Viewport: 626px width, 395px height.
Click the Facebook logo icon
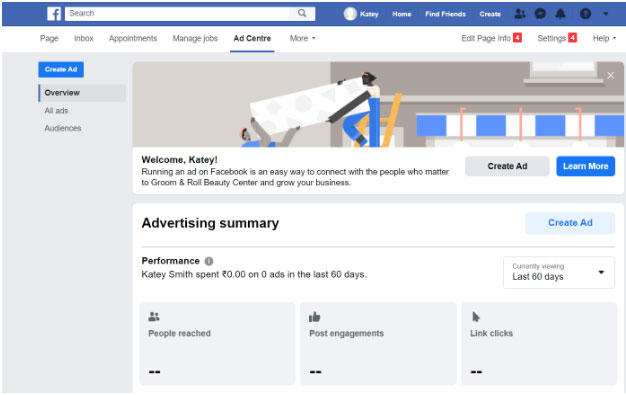point(54,14)
